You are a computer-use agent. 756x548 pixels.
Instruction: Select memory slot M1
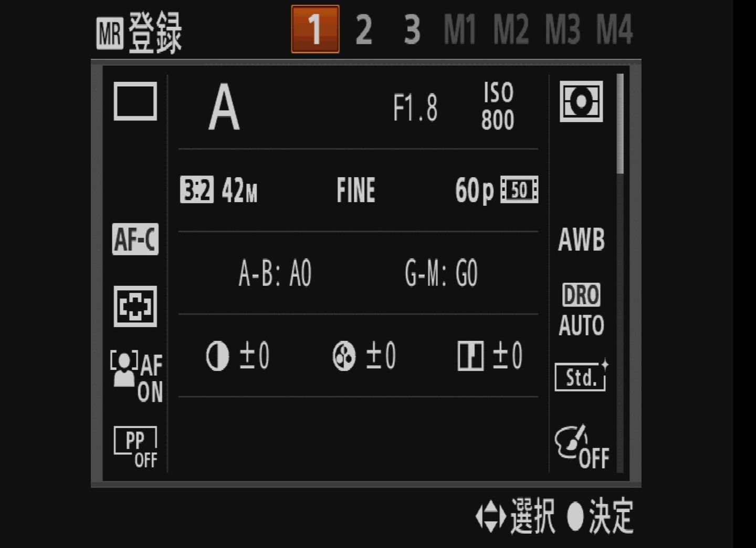[460, 30]
